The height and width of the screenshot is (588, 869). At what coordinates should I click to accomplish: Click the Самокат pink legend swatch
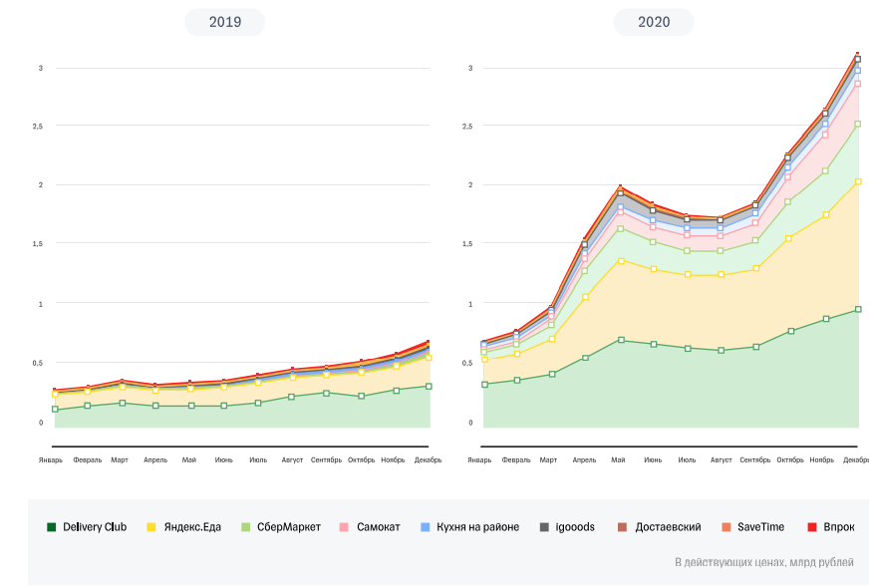pos(344,527)
